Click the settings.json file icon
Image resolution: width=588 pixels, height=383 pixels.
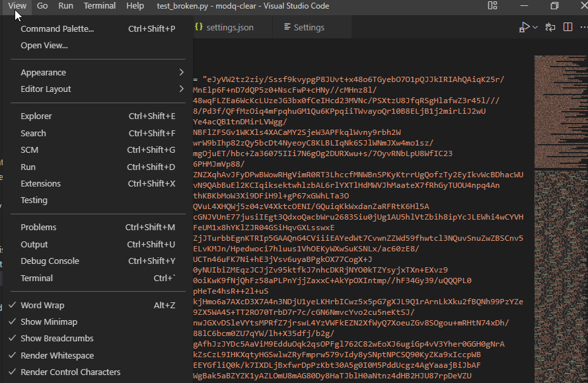click(x=199, y=28)
